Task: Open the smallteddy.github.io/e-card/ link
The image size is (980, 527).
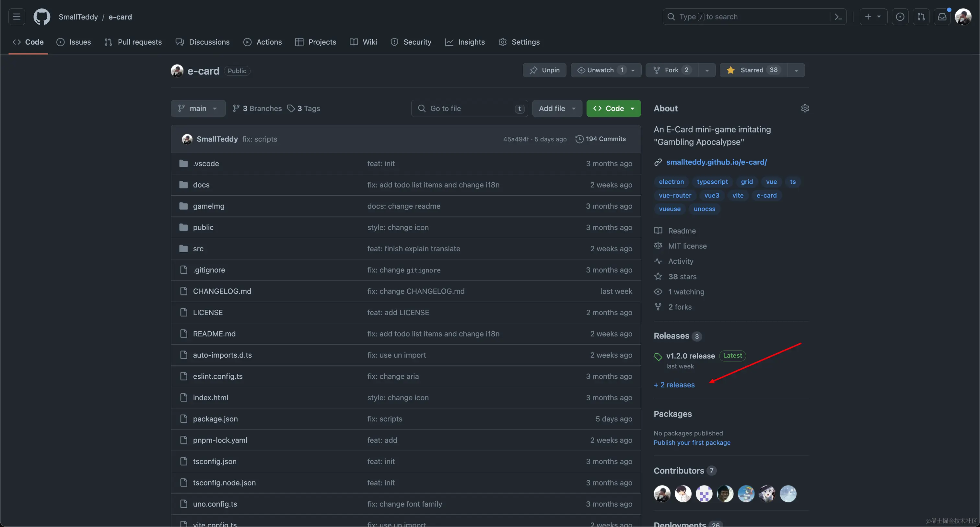Action: (x=716, y=162)
